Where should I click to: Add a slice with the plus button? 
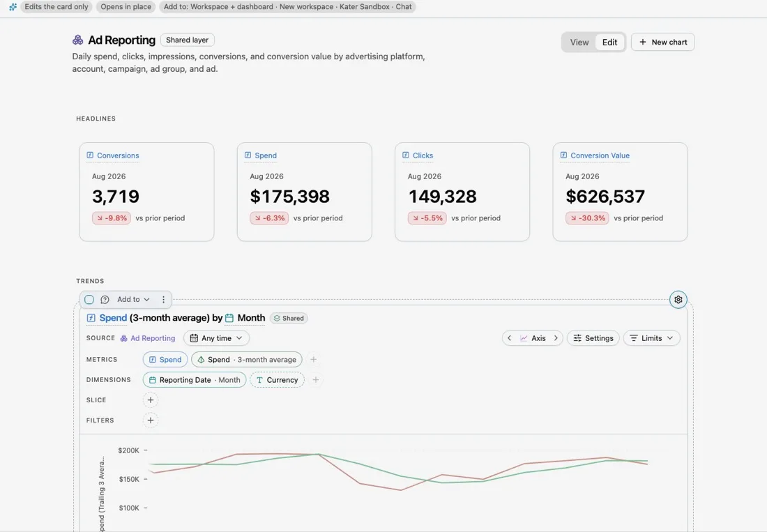[151, 400]
